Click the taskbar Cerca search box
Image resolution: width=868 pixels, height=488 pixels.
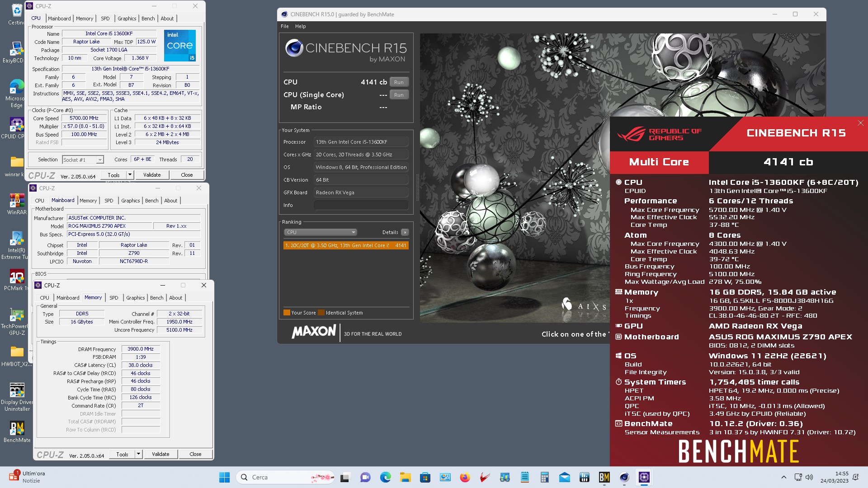[x=285, y=477]
